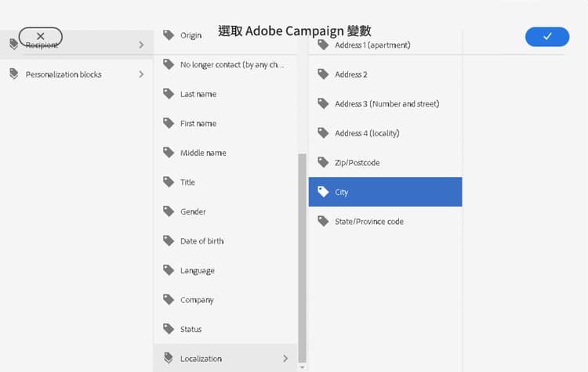This screenshot has height=372, width=588.
Task: Click the tag icon beside Language
Action: point(169,270)
